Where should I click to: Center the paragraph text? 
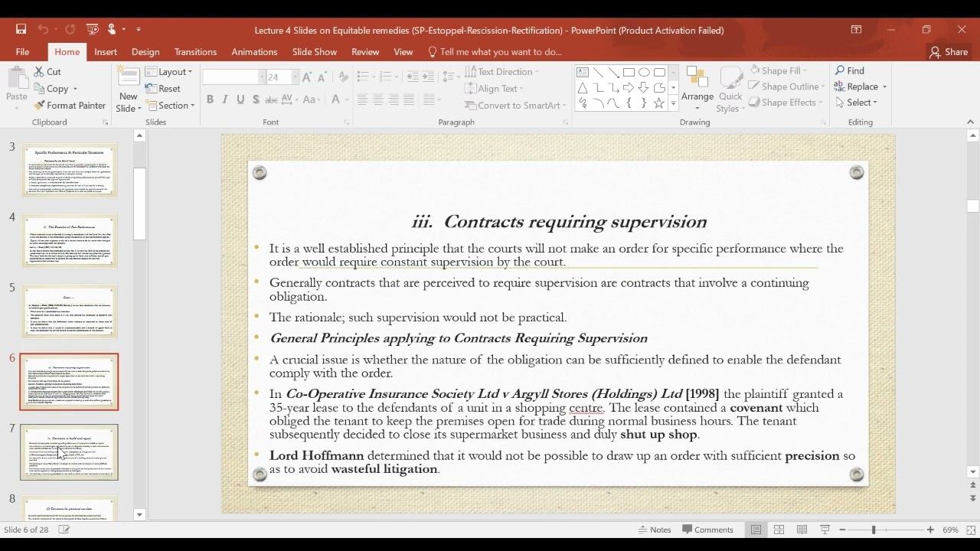point(377,99)
